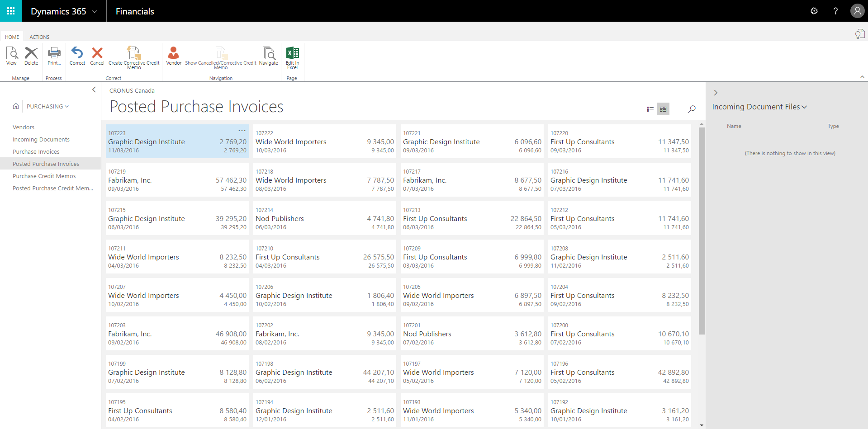Click the notes icon at top right
Screen dimensions: 868x429
pos(860,34)
